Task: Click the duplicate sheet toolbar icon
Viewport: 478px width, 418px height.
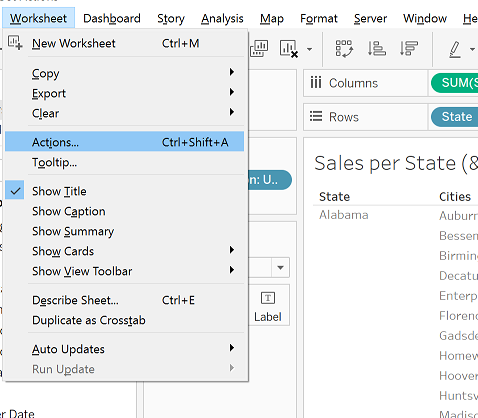Action: click(x=259, y=48)
